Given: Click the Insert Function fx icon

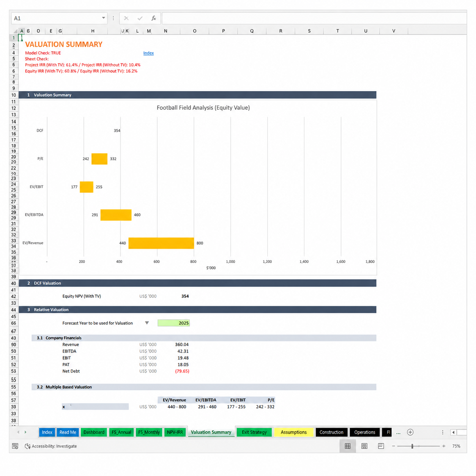Looking at the screenshot, I should coord(153,18).
